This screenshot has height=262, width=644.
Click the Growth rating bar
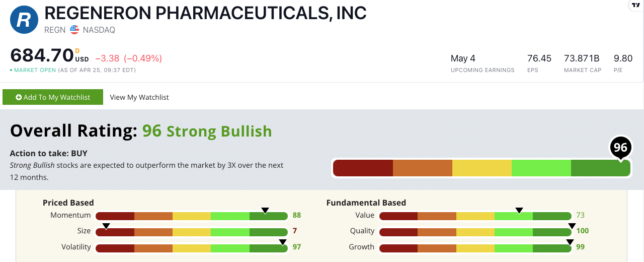coord(475,248)
